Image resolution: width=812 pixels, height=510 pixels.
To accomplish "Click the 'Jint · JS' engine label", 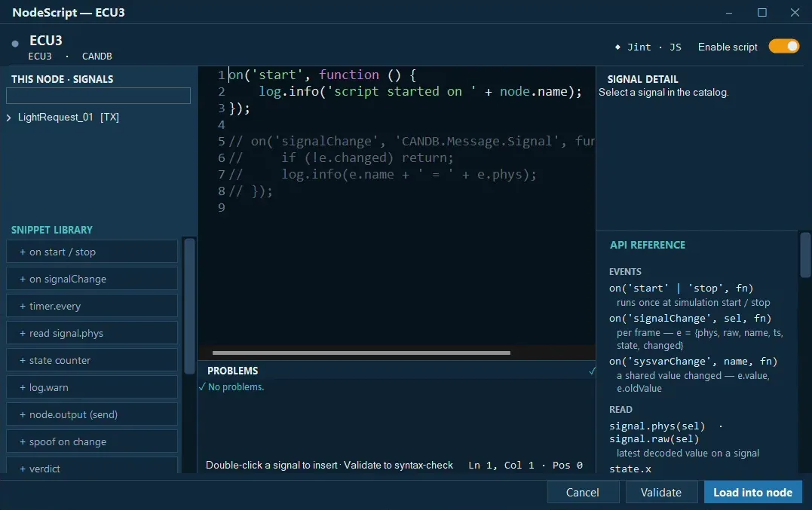I will [654, 47].
